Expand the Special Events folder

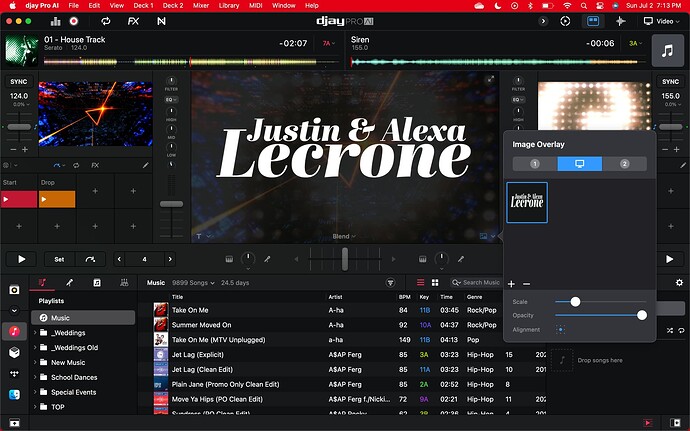tap(35, 392)
